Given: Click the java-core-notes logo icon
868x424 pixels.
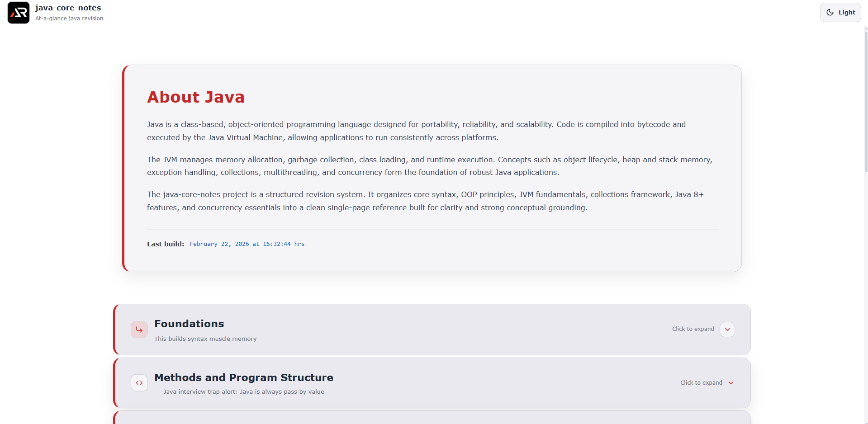Looking at the screenshot, I should (x=19, y=13).
